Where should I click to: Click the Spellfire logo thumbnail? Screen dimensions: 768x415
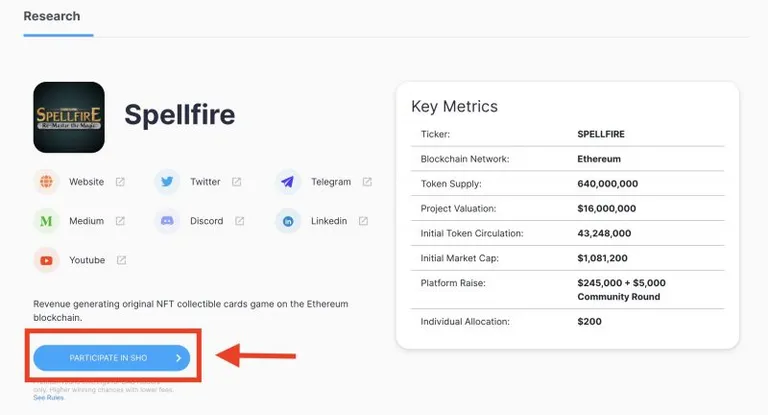tap(69, 117)
